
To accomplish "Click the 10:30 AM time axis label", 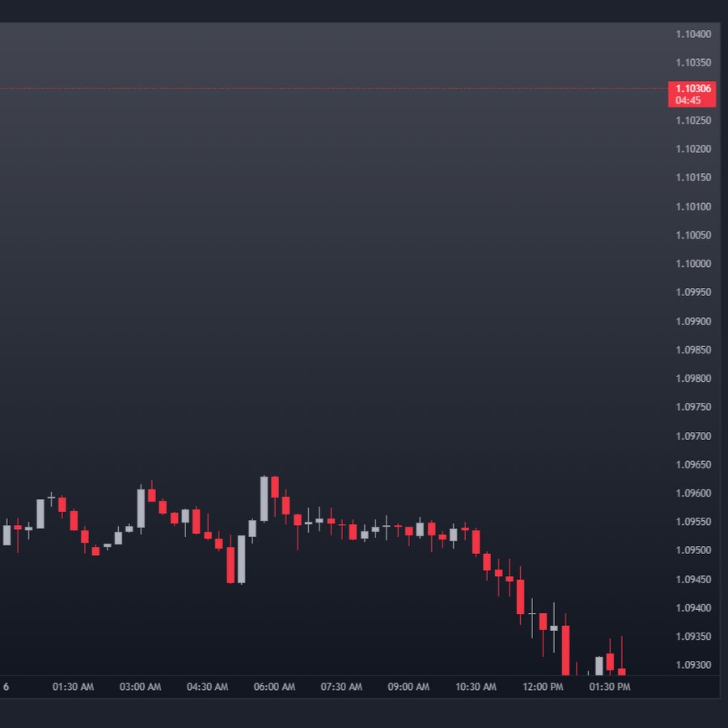I will (x=476, y=687).
